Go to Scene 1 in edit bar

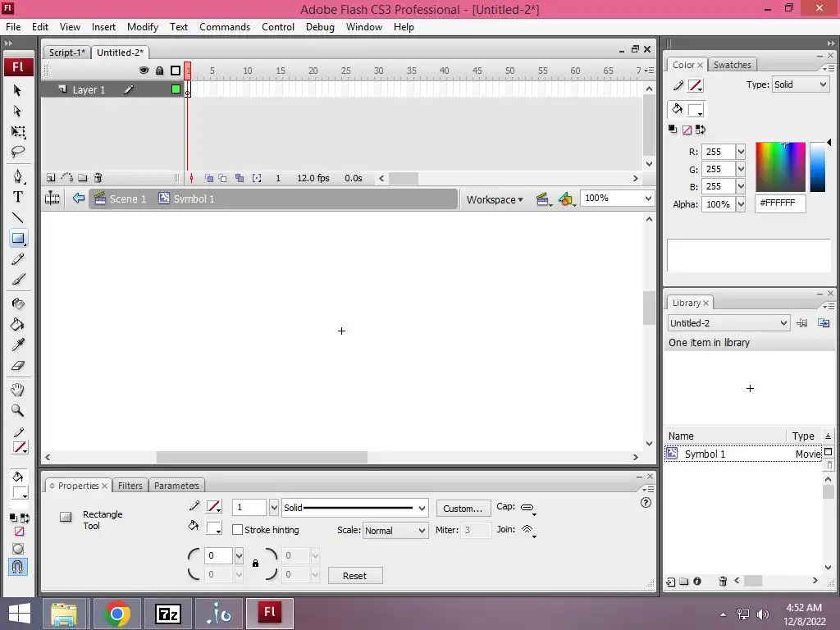pyautogui.click(x=121, y=199)
